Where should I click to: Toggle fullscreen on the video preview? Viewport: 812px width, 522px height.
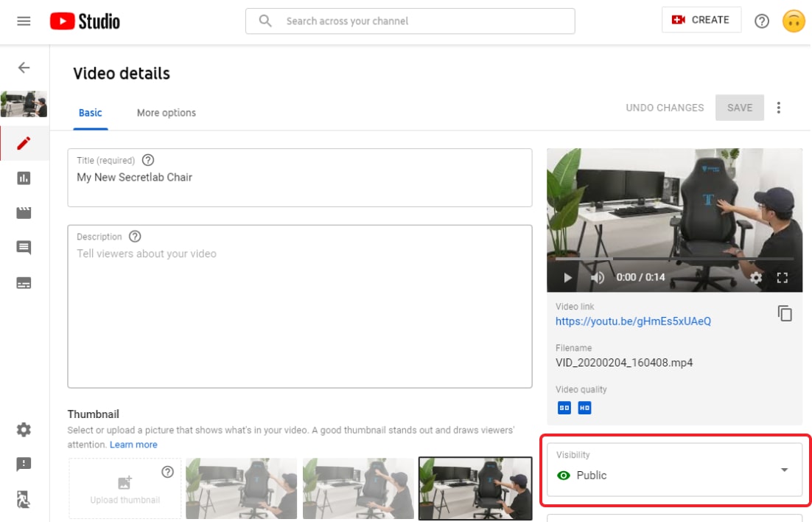[783, 278]
